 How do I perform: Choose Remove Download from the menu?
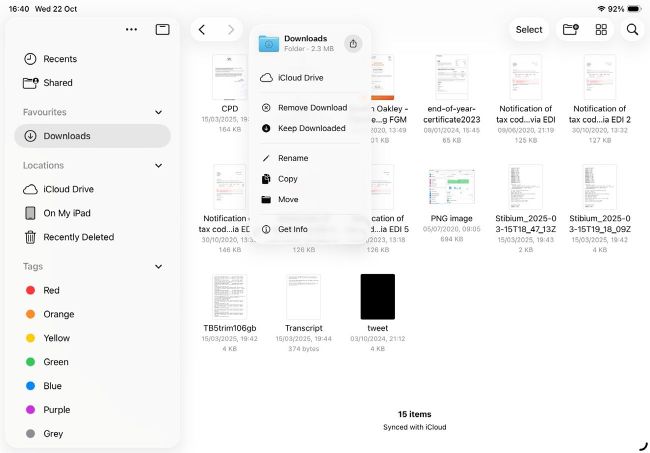pyautogui.click(x=312, y=107)
